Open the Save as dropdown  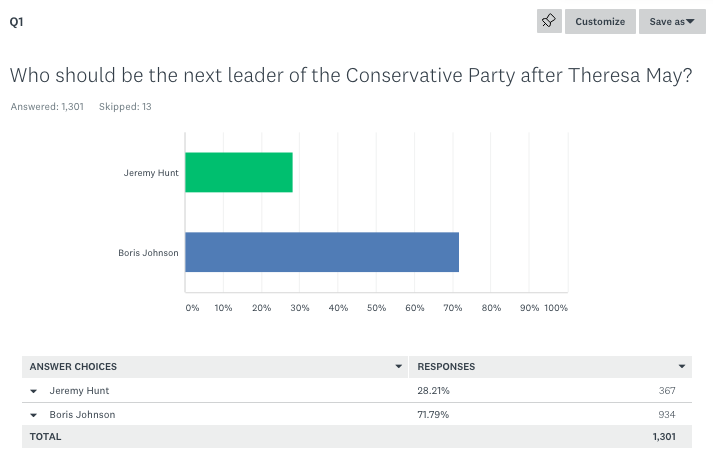[x=672, y=21]
